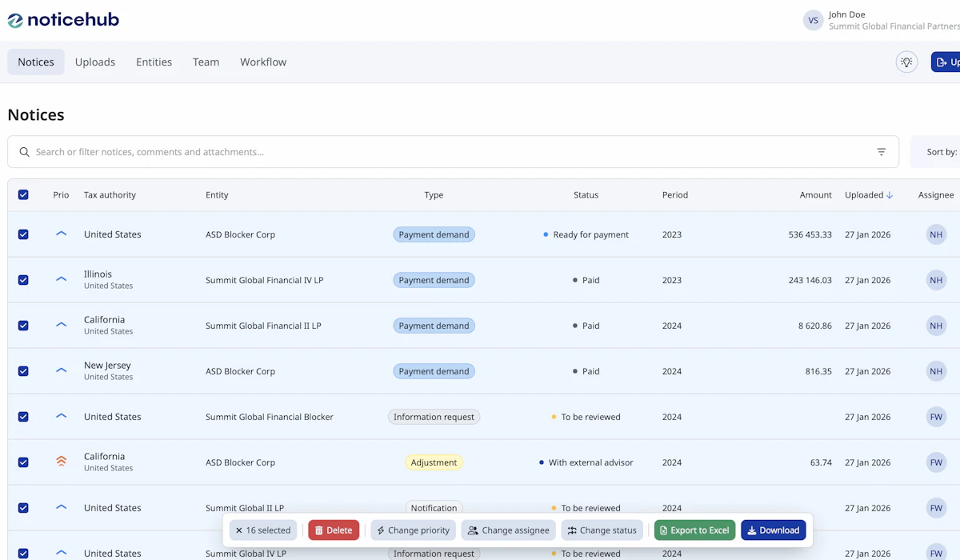Open the Change priority dropdown

[x=413, y=530]
